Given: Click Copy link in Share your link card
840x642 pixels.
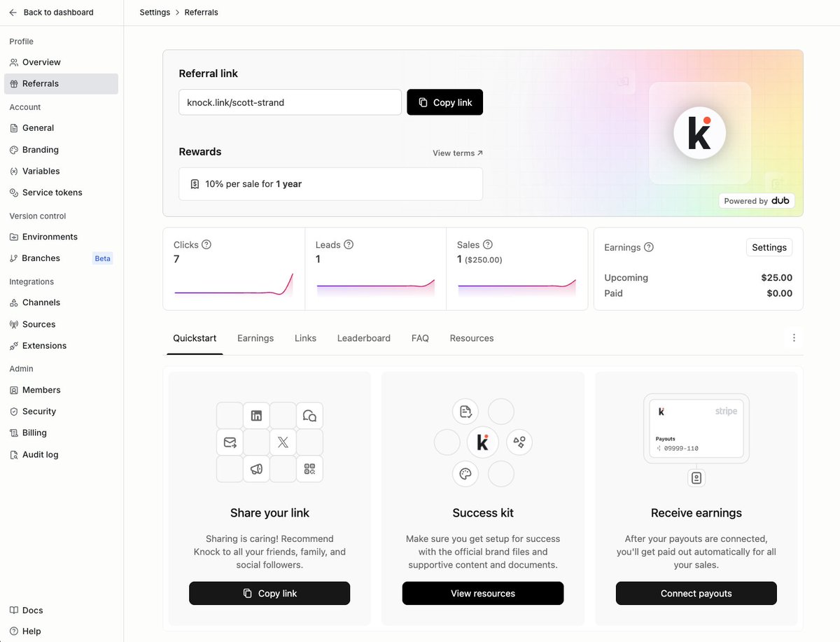Looking at the screenshot, I should pos(269,593).
